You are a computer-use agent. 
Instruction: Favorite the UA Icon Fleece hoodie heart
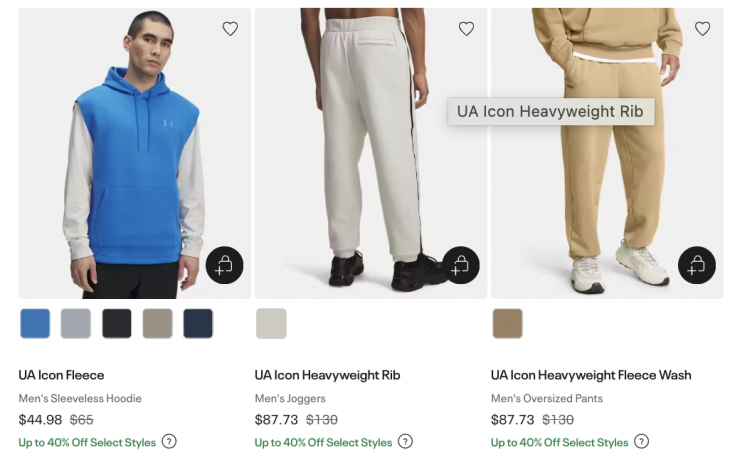coord(230,29)
